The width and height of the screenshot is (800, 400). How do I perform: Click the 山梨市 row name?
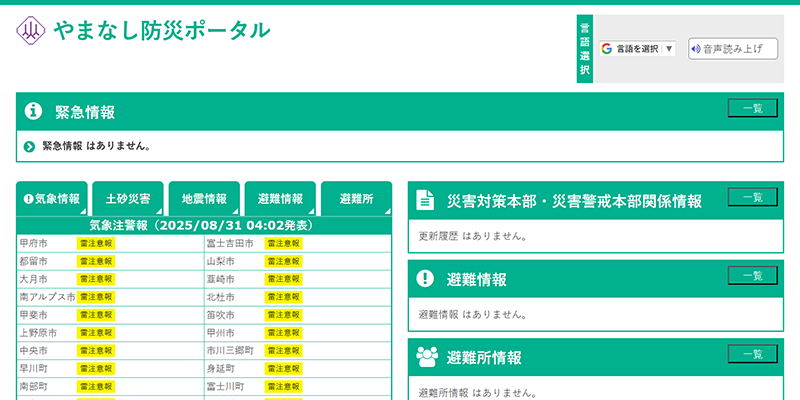pyautogui.click(x=220, y=261)
